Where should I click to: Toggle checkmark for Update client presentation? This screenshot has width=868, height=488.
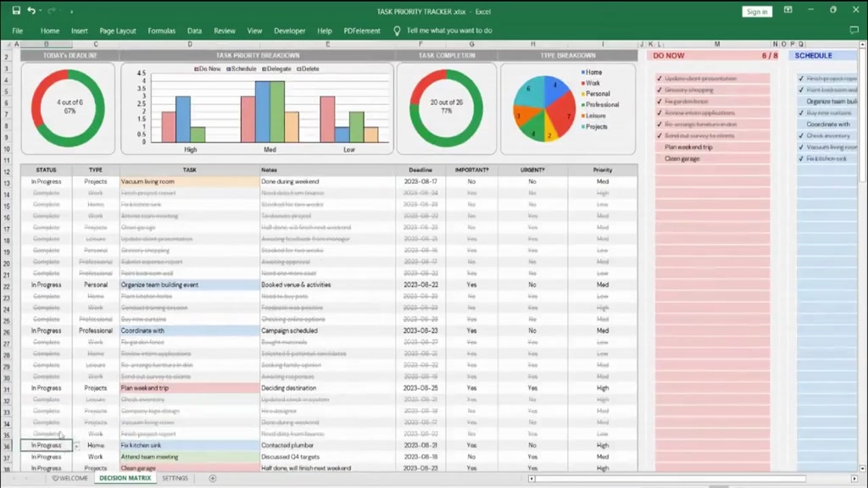[659, 79]
